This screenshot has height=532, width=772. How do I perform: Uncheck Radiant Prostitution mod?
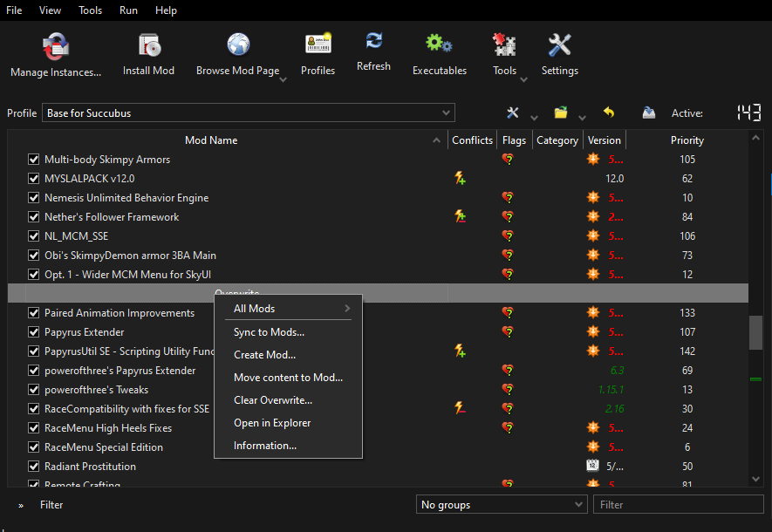(x=33, y=467)
